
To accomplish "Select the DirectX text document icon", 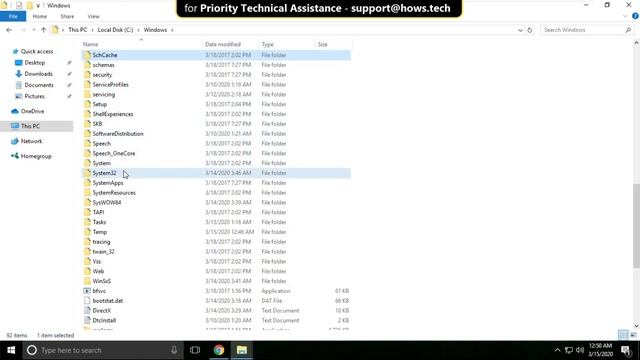I will coord(87,311).
